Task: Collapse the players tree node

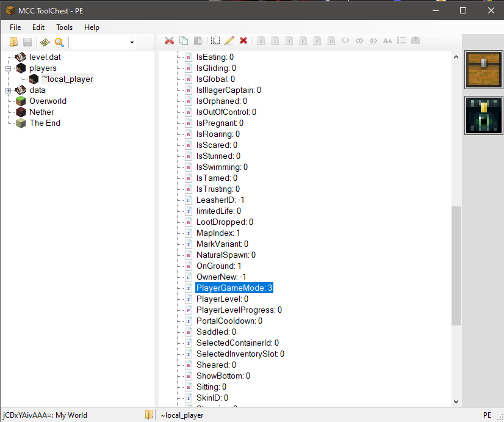Action: coord(9,68)
